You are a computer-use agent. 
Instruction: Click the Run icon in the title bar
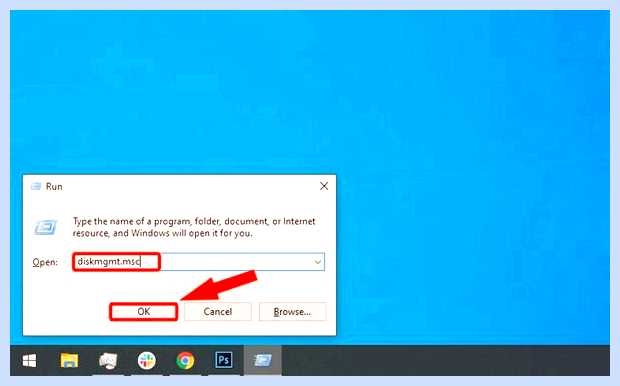pos(36,186)
